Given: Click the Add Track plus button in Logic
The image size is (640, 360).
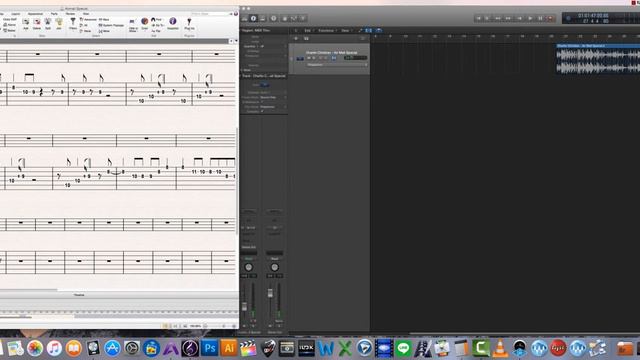Looking at the screenshot, I should pos(296,38).
